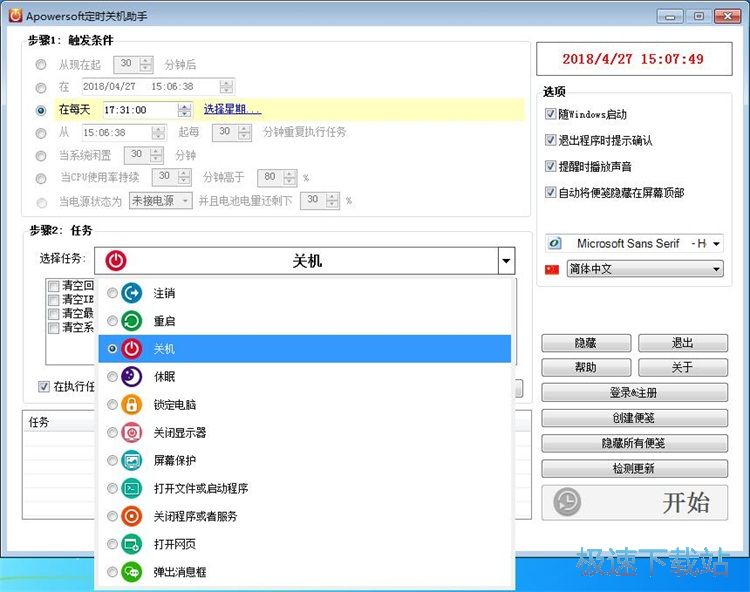Toggle 提醒时播放声音 checkbox
Screen dimensions: 750x592
point(550,166)
